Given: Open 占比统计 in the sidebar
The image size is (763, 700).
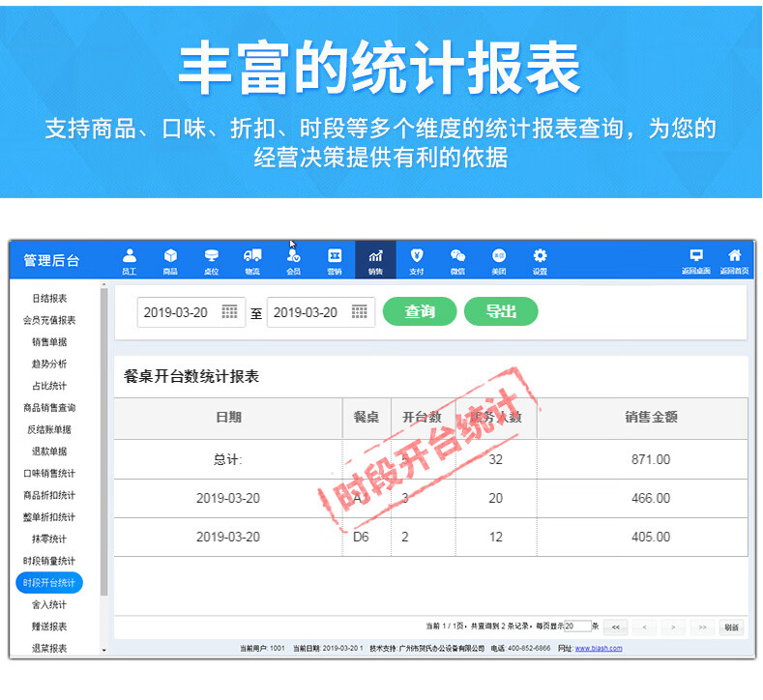Looking at the screenshot, I should [x=49, y=386].
